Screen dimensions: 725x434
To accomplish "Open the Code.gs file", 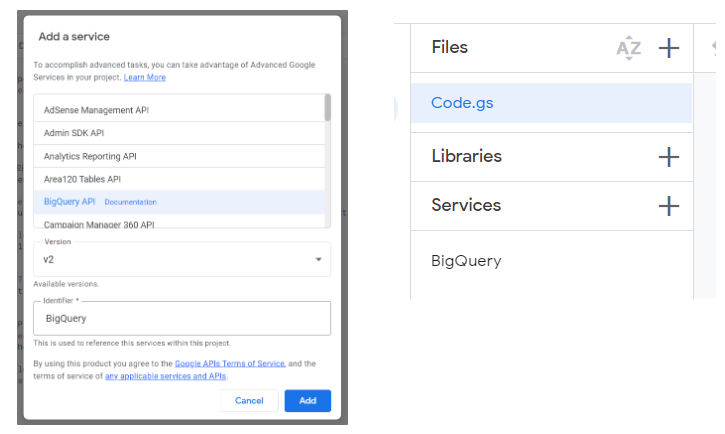I will coord(551,103).
